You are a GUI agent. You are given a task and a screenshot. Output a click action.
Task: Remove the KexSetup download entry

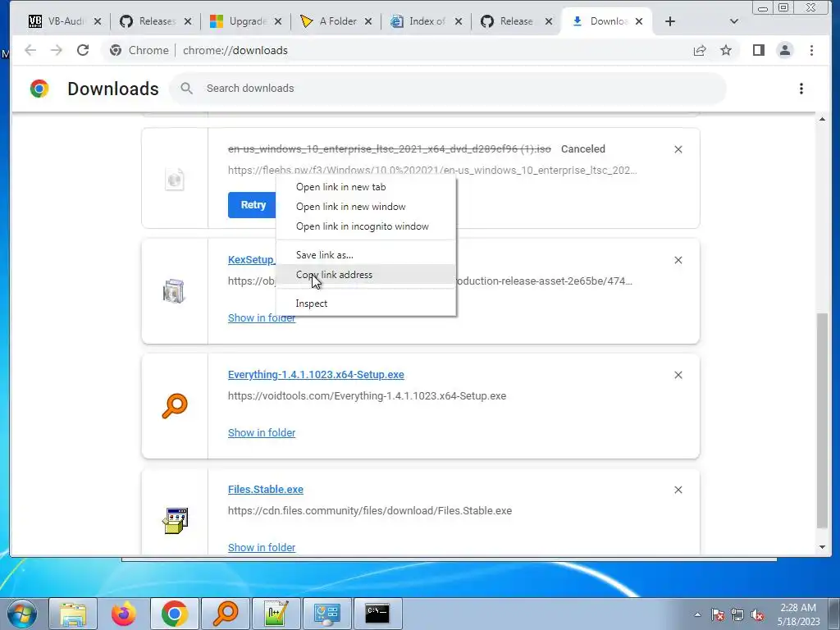pyautogui.click(x=678, y=260)
